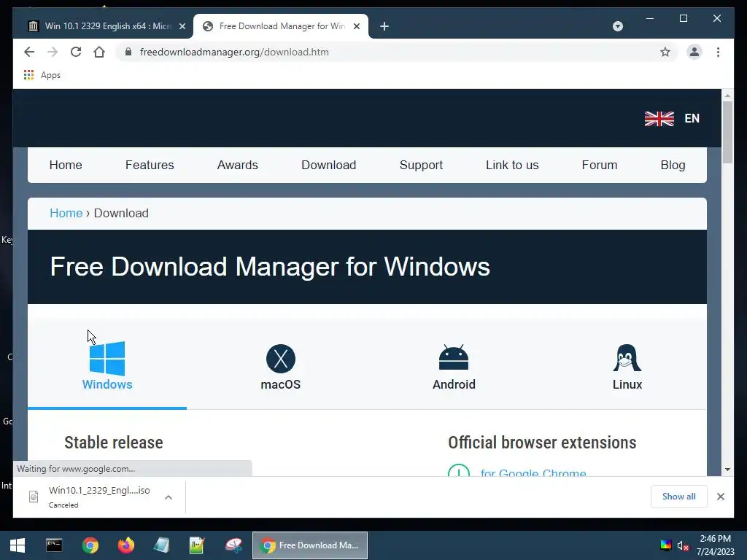Click the page scrollbar thumb
747x560 pixels.
click(x=727, y=132)
